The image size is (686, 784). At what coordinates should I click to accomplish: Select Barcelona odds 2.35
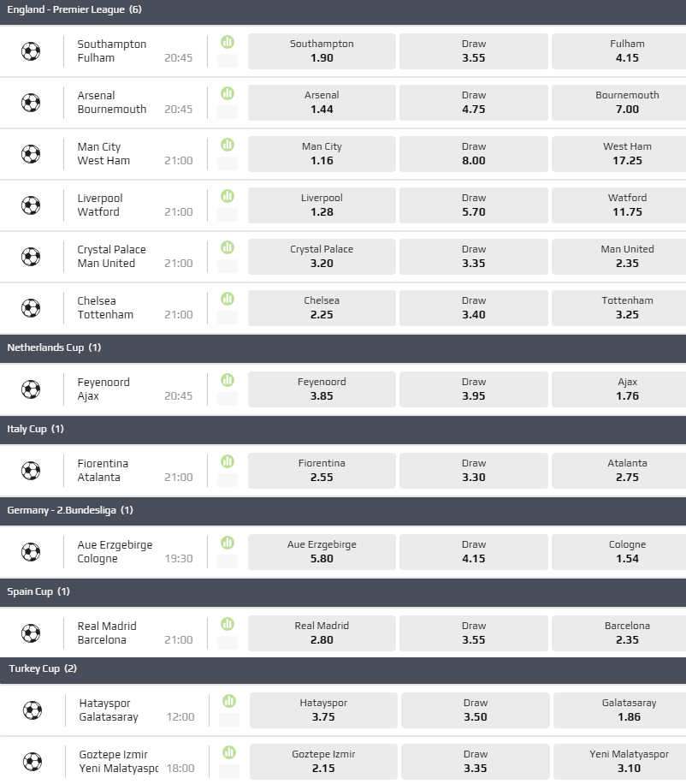[x=627, y=633]
